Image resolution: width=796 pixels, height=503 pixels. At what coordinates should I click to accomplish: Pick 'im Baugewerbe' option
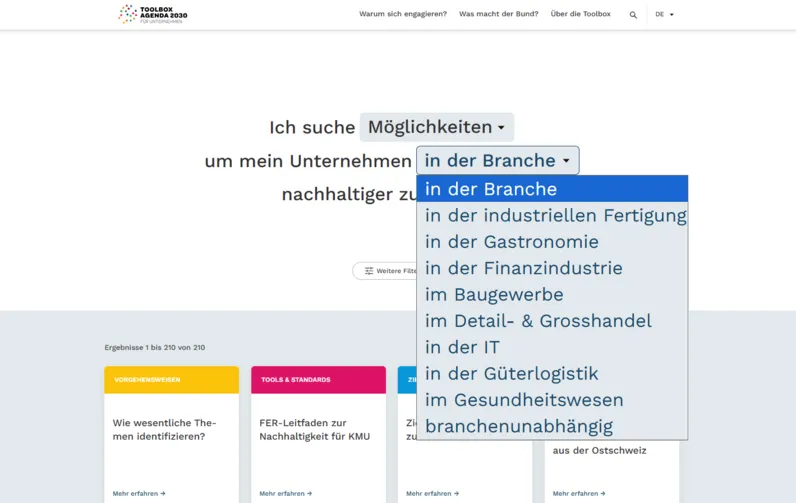494,295
